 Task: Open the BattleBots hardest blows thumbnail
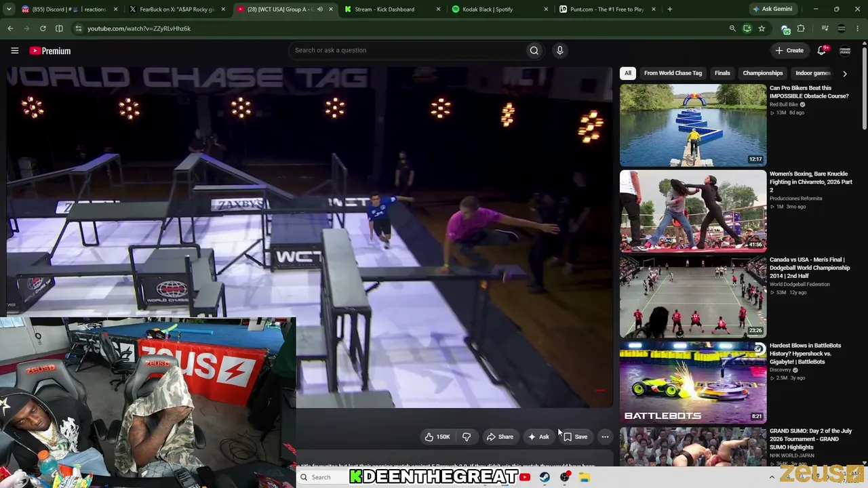point(693,382)
